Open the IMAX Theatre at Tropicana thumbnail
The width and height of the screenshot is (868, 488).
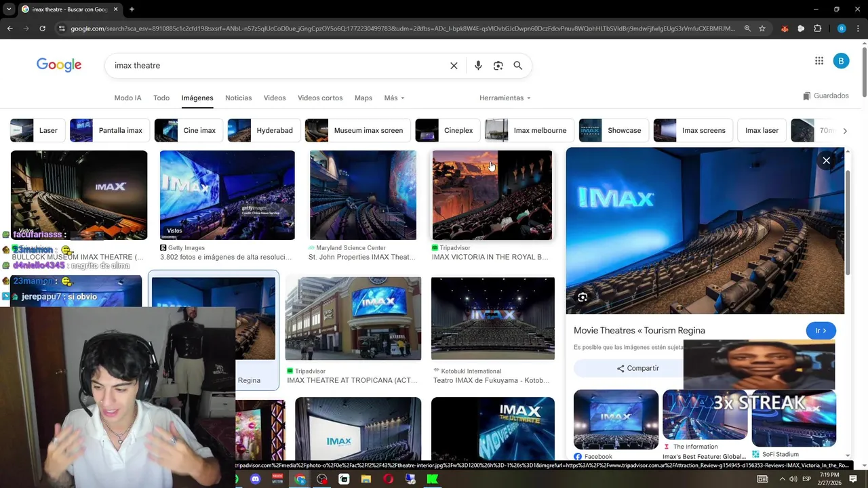(353, 319)
